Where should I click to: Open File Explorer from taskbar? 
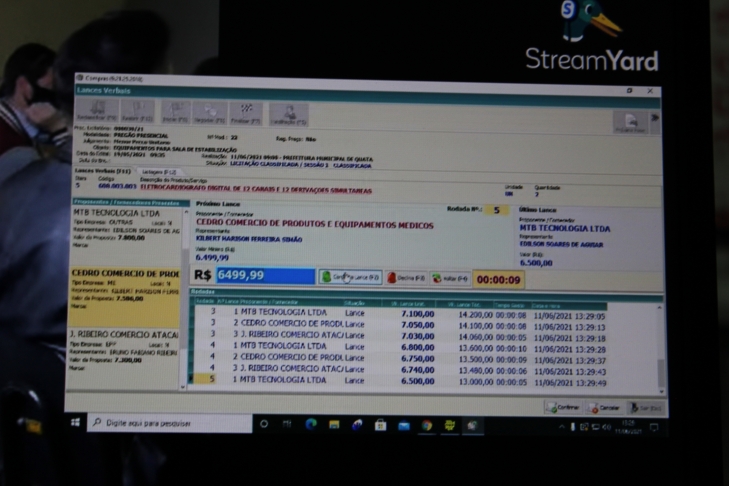(334, 425)
